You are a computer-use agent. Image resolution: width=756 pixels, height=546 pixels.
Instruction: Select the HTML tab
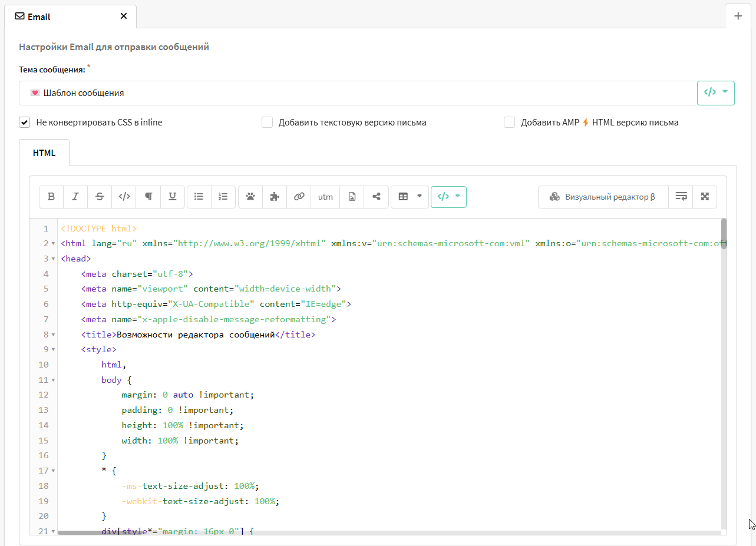[x=44, y=153]
